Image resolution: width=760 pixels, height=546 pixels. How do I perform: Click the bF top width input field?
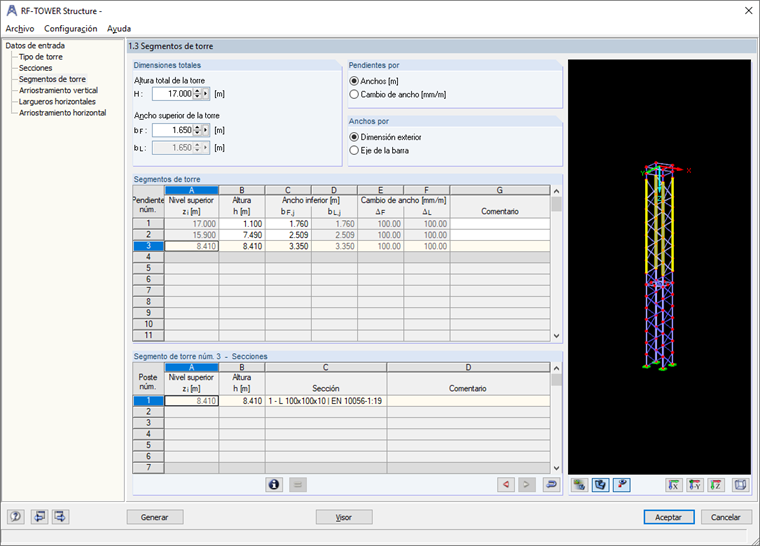click(173, 130)
